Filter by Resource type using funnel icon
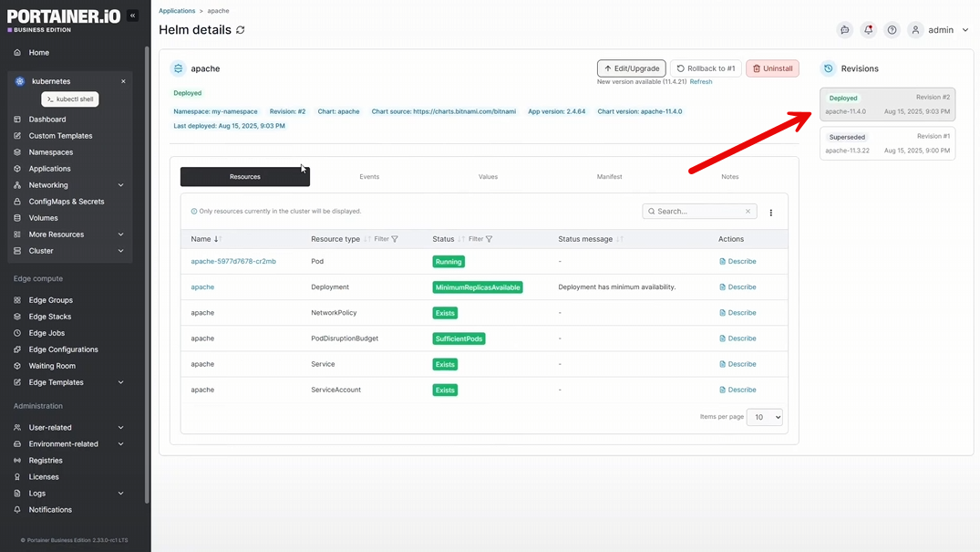 tap(395, 239)
